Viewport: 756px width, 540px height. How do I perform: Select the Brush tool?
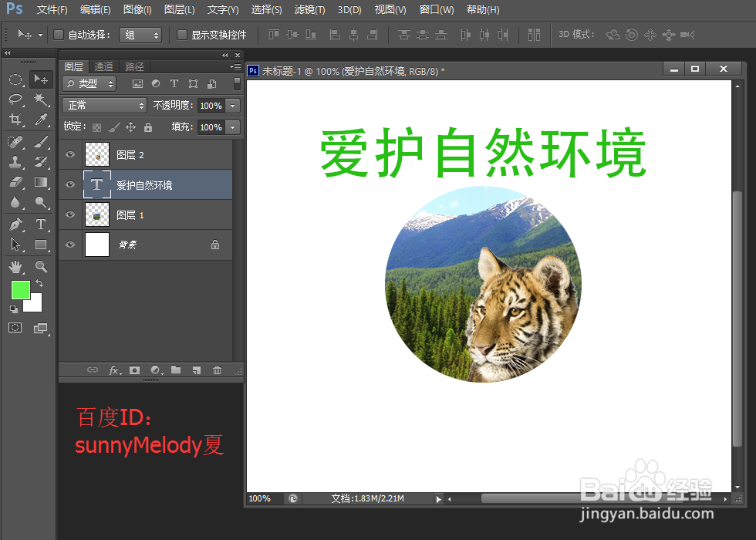pyautogui.click(x=40, y=142)
